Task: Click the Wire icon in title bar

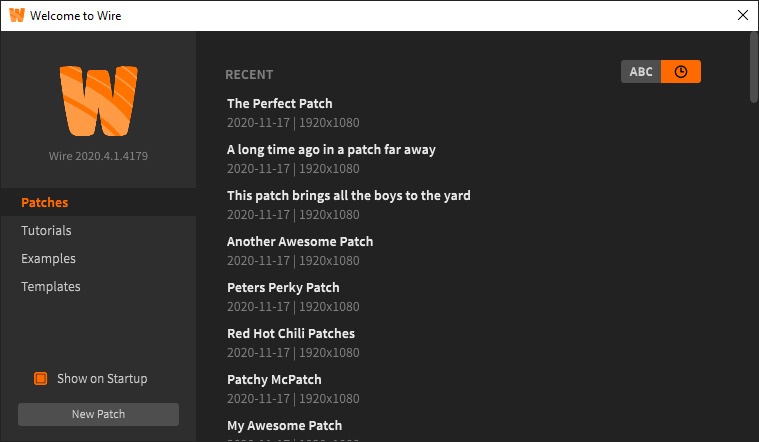Action: click(x=17, y=16)
